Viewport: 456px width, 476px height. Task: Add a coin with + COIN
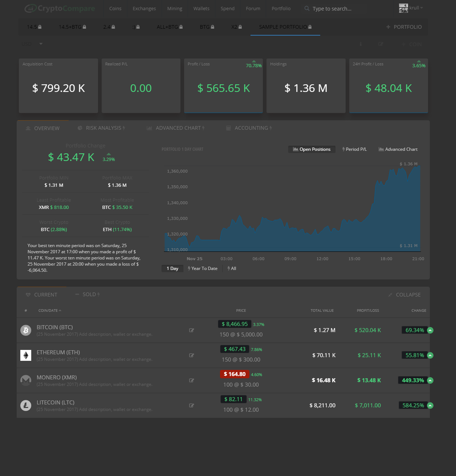coord(412,44)
